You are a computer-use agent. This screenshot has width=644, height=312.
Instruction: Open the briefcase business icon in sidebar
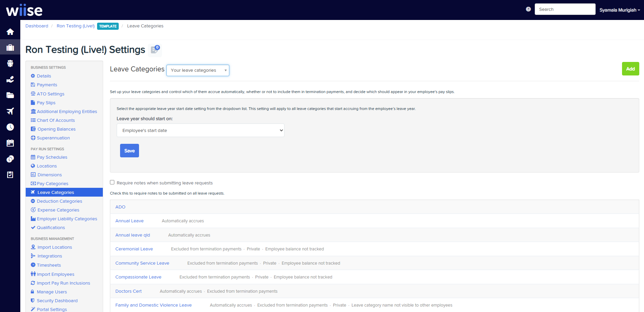10,48
